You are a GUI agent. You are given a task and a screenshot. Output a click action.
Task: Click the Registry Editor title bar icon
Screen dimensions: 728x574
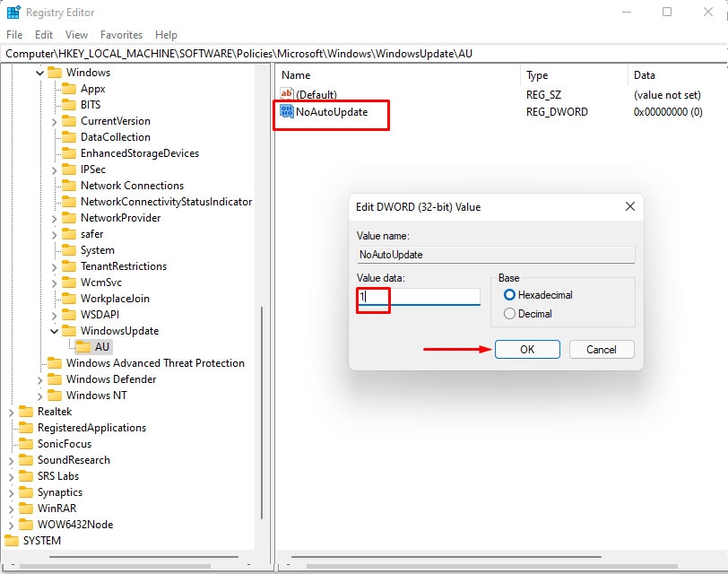point(13,12)
